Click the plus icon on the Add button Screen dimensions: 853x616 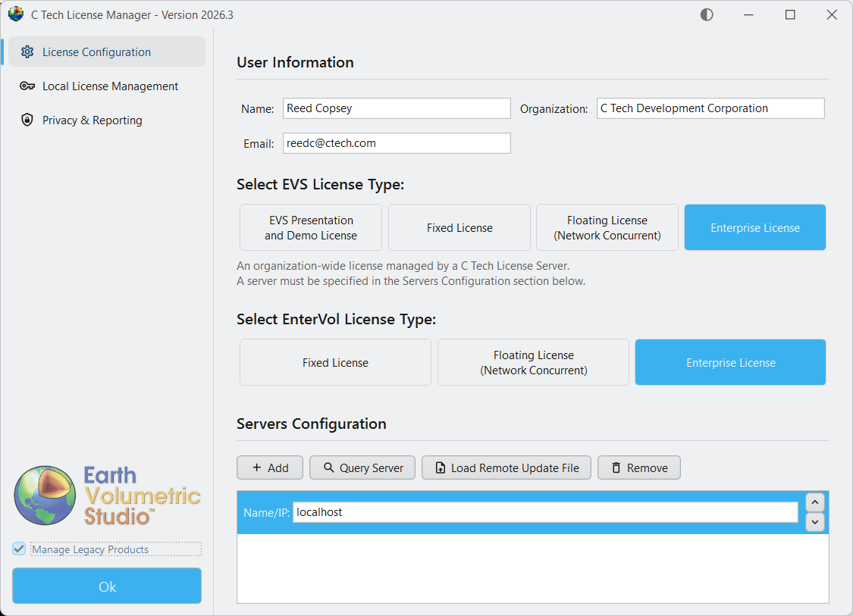[258, 467]
